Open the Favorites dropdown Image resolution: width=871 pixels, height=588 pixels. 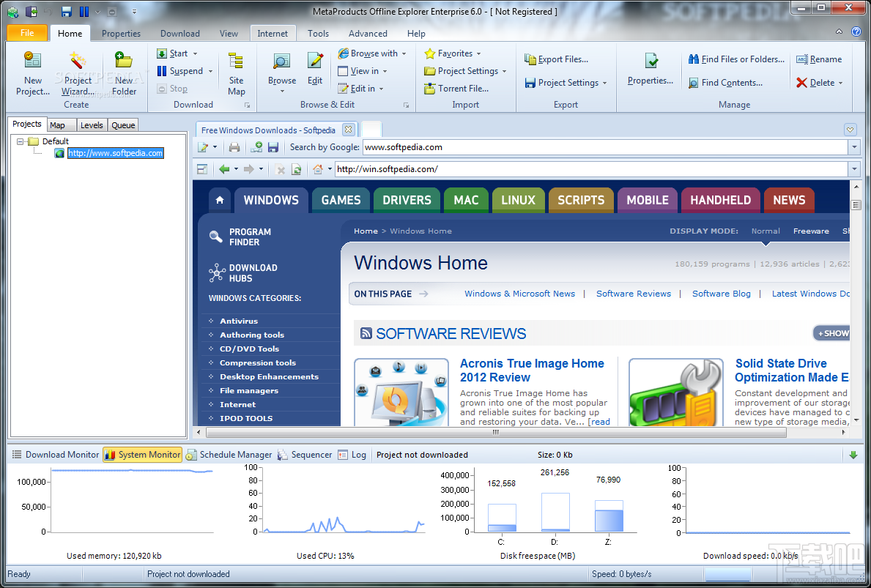479,54
